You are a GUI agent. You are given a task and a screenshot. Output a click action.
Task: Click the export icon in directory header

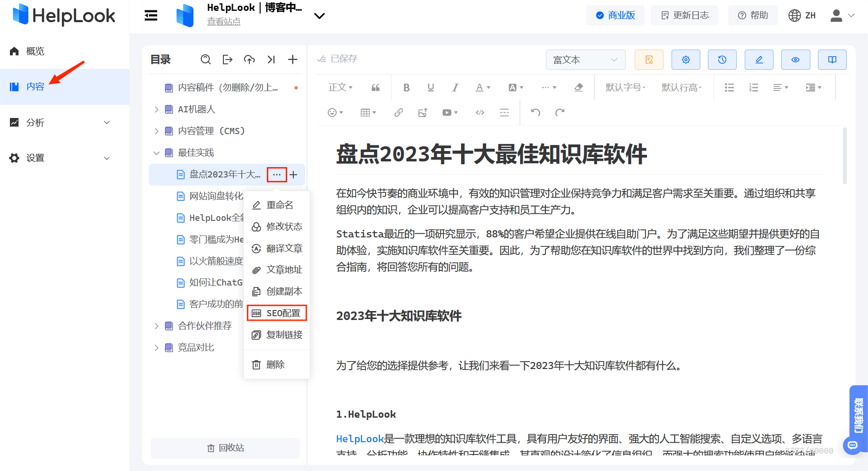click(x=228, y=59)
